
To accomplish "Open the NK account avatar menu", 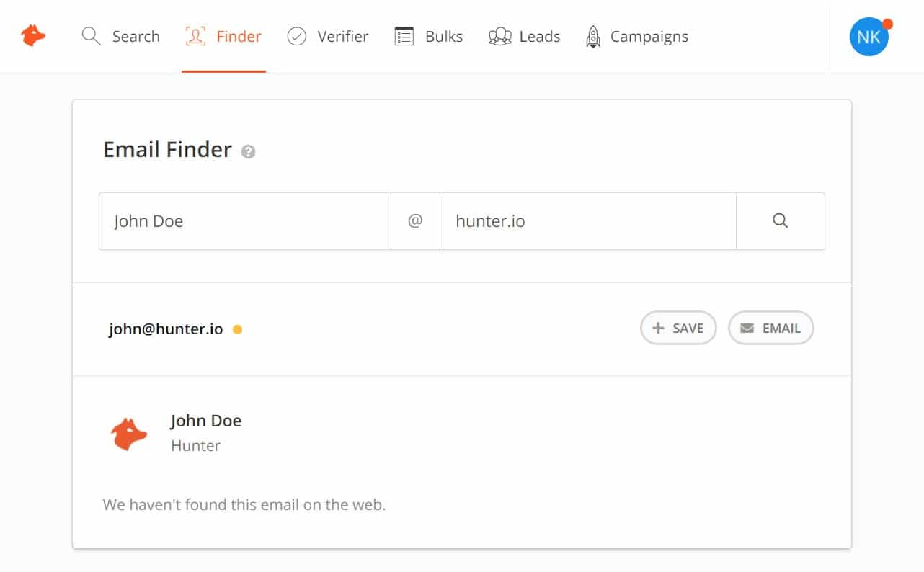I will [869, 37].
